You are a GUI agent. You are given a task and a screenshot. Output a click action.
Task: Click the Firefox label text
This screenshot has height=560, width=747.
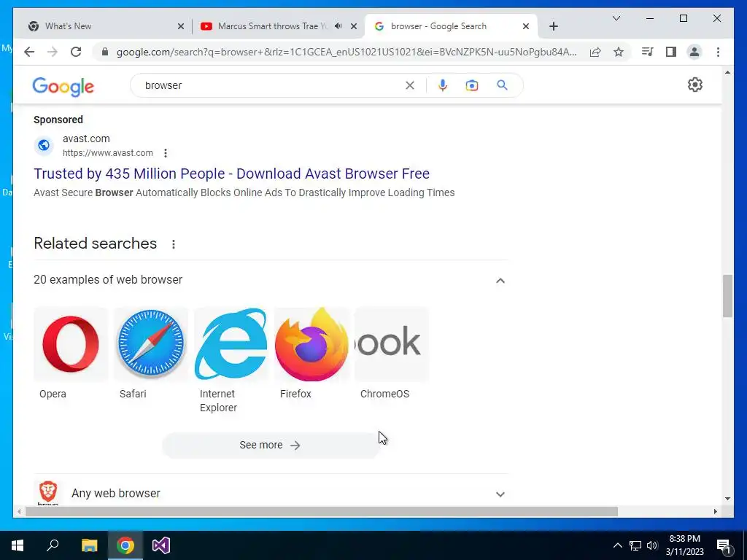click(x=295, y=394)
